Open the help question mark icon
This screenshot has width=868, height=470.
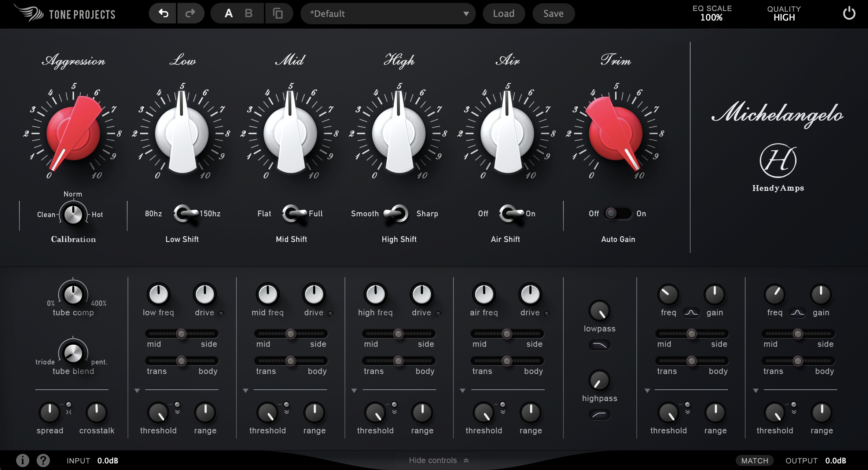point(43,460)
